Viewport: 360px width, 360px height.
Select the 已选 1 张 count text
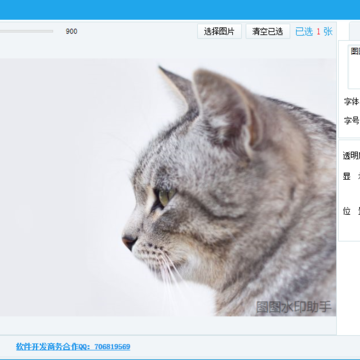(x=314, y=32)
